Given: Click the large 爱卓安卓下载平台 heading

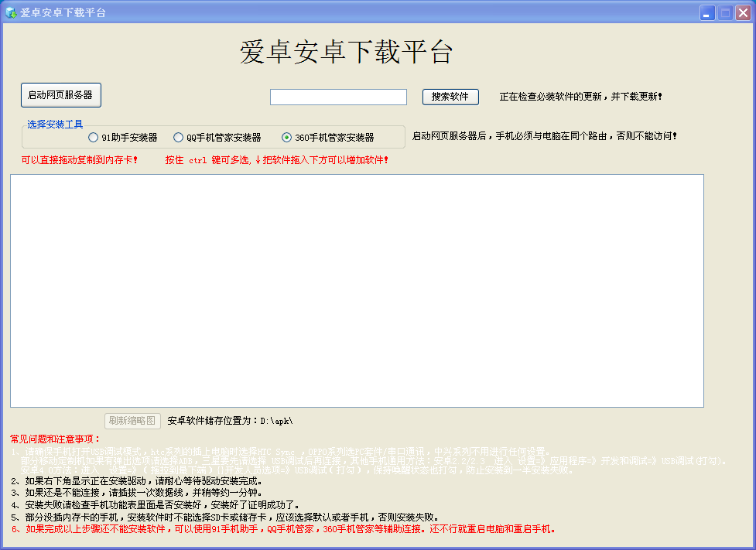Looking at the screenshot, I should 346,52.
